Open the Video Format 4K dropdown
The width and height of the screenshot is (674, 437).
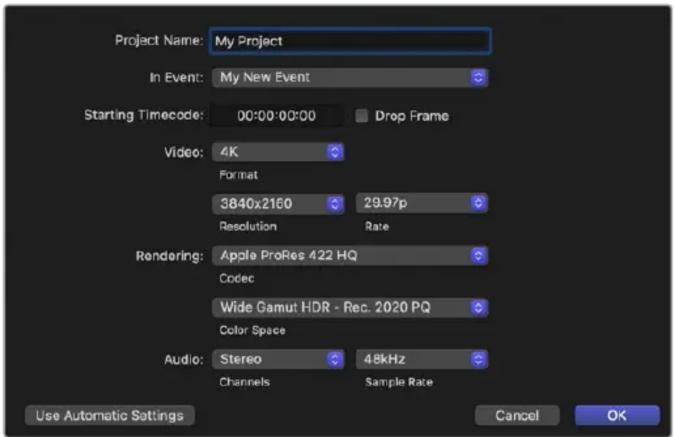pyautogui.click(x=278, y=152)
